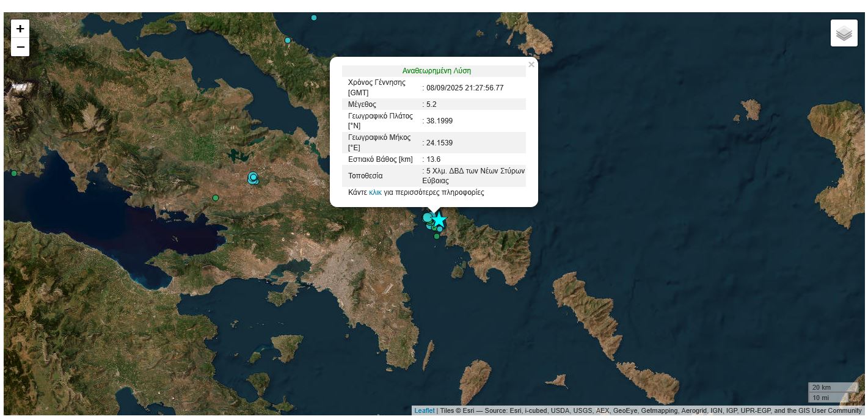Screen dimensions: 868x419
Task: Click the 'Αναθεωρημένη Λύση' popup heading
Action: [x=436, y=71]
